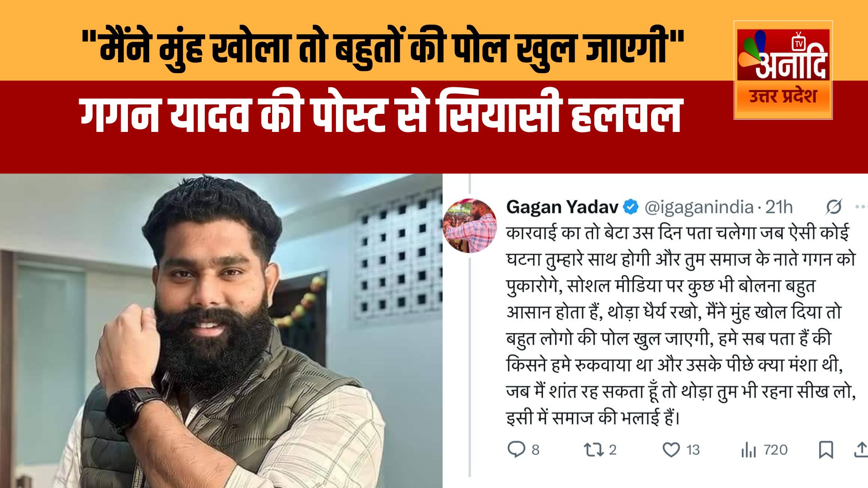The height and width of the screenshot is (488, 868).
Task: Click the blue verified badge
Action: pyautogui.click(x=631, y=207)
